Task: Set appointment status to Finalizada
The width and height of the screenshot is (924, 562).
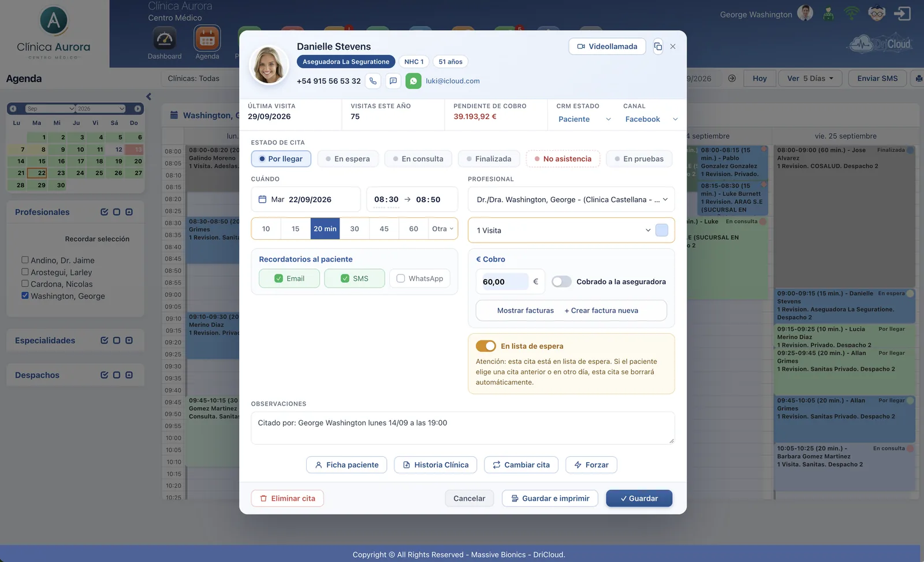Action: [x=489, y=159]
